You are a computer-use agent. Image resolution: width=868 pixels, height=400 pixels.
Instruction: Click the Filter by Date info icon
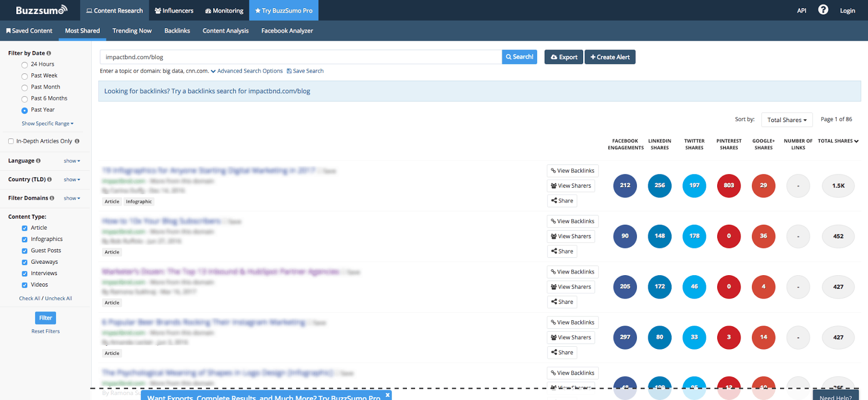click(49, 53)
